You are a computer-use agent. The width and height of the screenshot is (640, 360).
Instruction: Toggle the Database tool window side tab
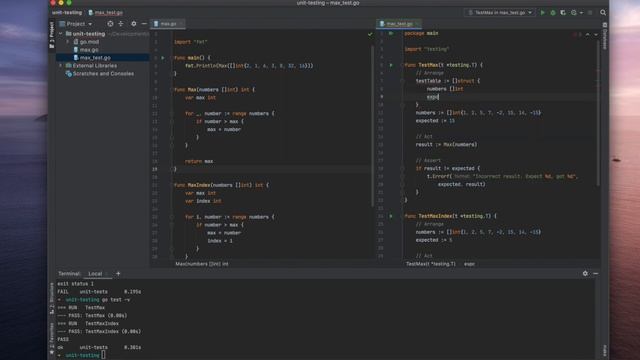click(605, 36)
